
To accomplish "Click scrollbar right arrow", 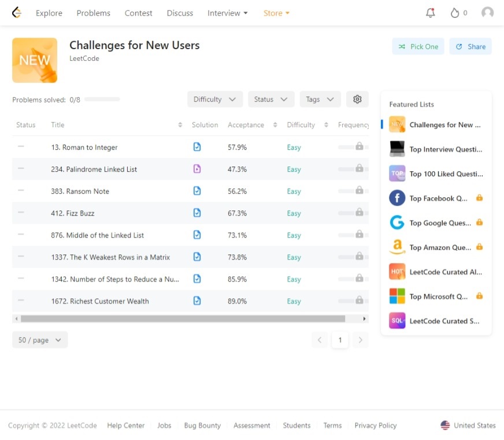I will 364,319.
